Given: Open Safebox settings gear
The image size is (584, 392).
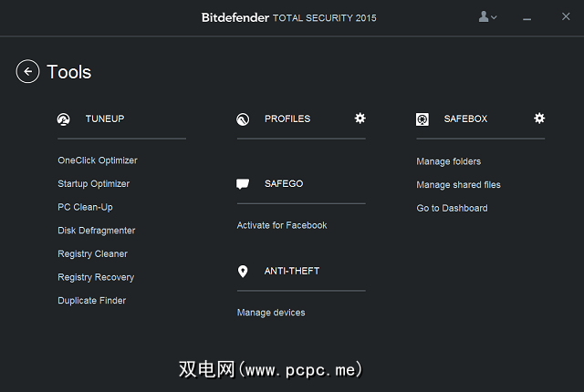Looking at the screenshot, I should 539,119.
